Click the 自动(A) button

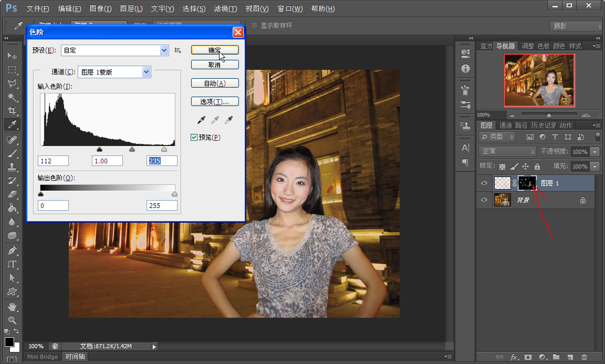click(215, 84)
